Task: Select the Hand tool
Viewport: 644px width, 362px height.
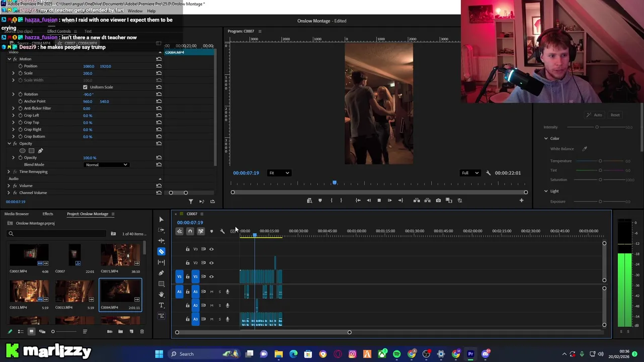Action: pyautogui.click(x=161, y=294)
